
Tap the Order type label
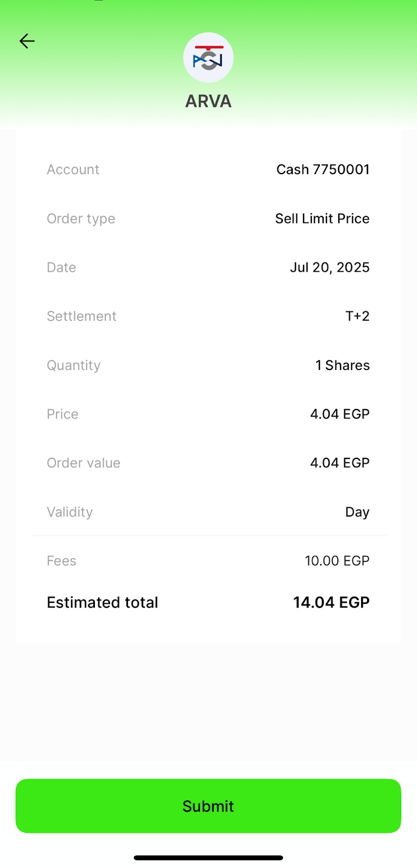coord(81,219)
